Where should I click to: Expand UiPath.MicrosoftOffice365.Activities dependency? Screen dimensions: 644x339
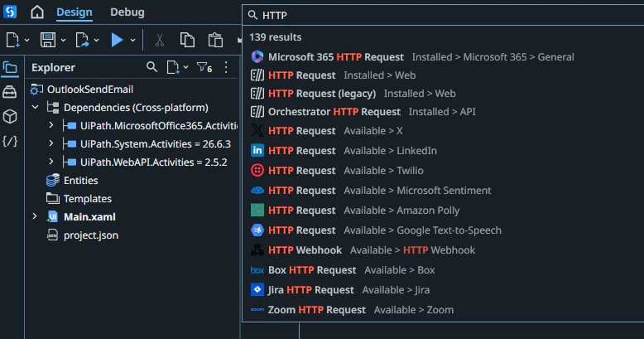[51, 124]
